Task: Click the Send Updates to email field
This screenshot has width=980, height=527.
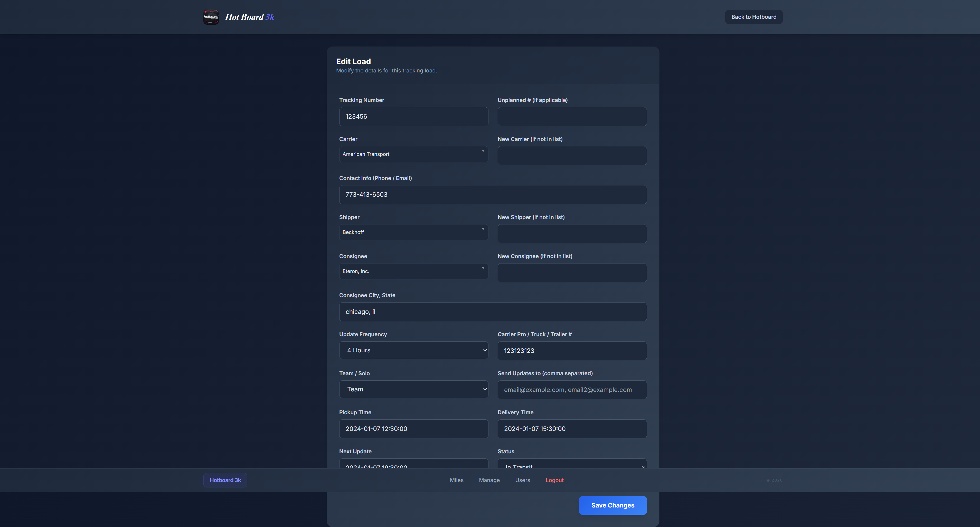Action: tap(571, 390)
